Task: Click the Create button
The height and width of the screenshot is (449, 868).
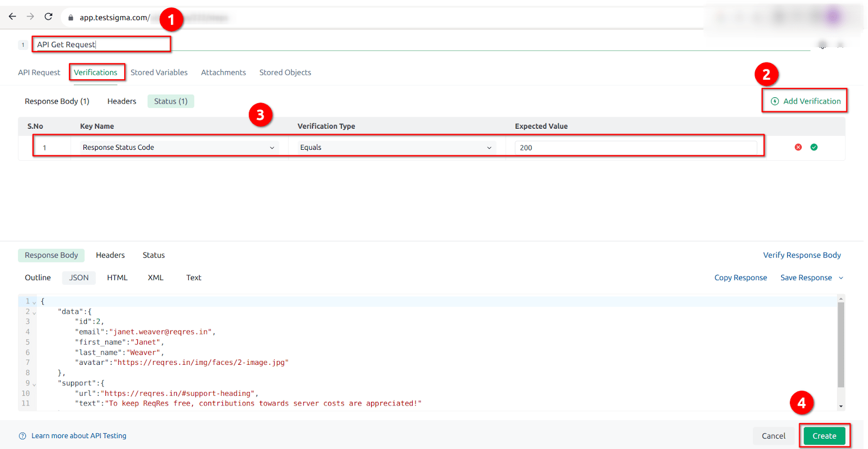Action: click(x=824, y=436)
